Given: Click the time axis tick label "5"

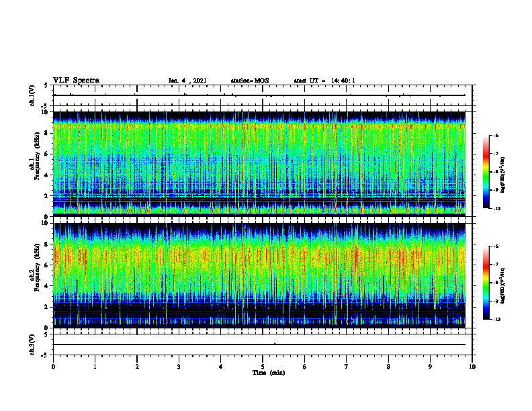Looking at the screenshot, I should (x=263, y=367).
